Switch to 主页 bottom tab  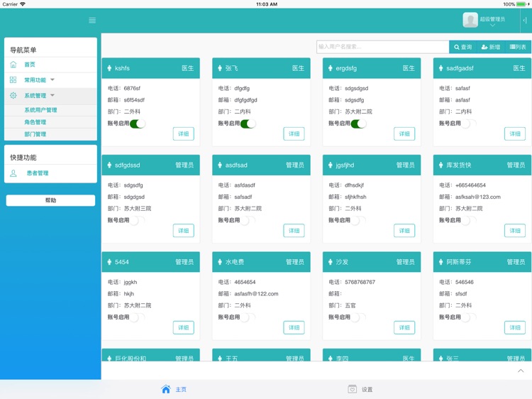(x=174, y=389)
